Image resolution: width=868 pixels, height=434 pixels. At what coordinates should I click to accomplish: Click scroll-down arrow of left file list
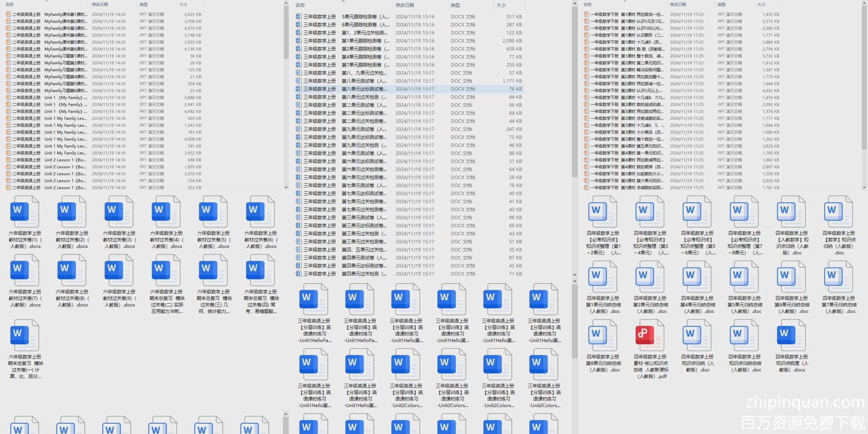(x=286, y=187)
